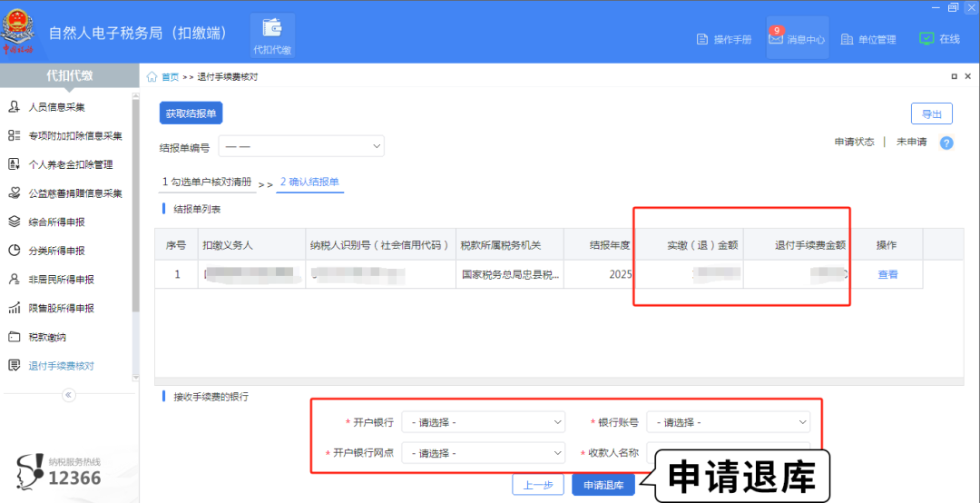Click the 上一步 button
980x503 pixels.
click(x=537, y=485)
